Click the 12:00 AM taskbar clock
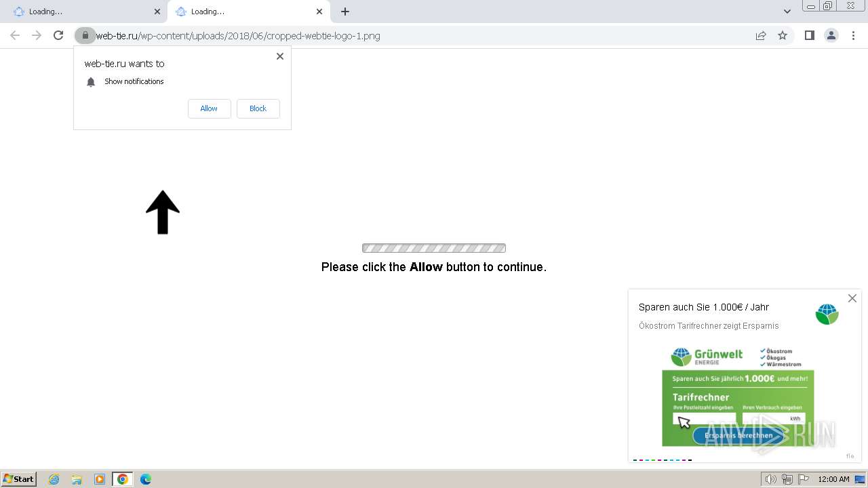Screen dimensions: 868x488 [x=833, y=479]
